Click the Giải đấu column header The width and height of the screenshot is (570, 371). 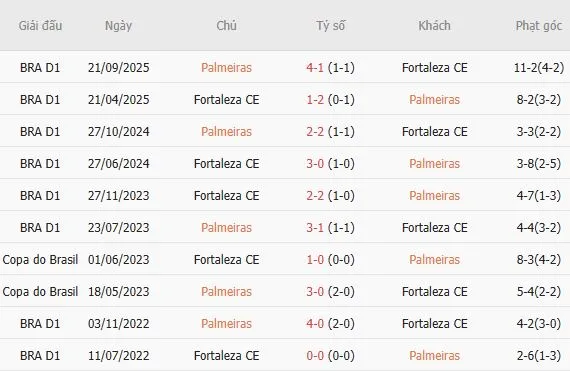[x=40, y=26]
